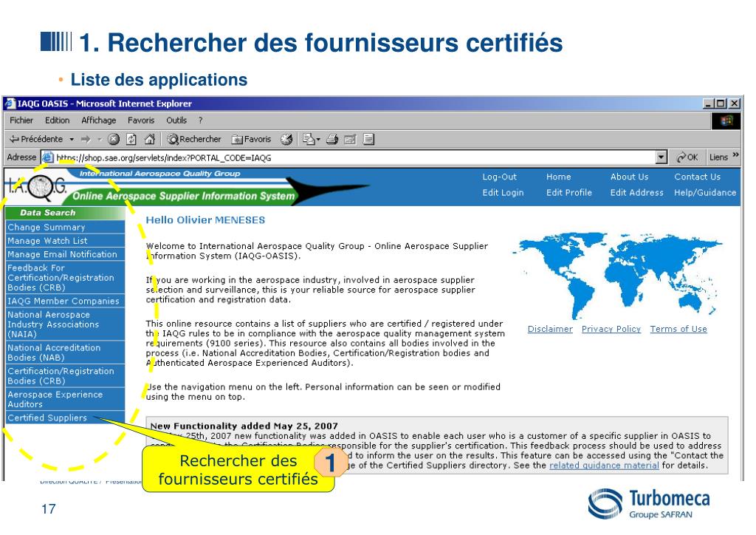Click the Discuss toolbar icon
Image resolution: width=756 pixels, height=535 pixels.
point(369,140)
